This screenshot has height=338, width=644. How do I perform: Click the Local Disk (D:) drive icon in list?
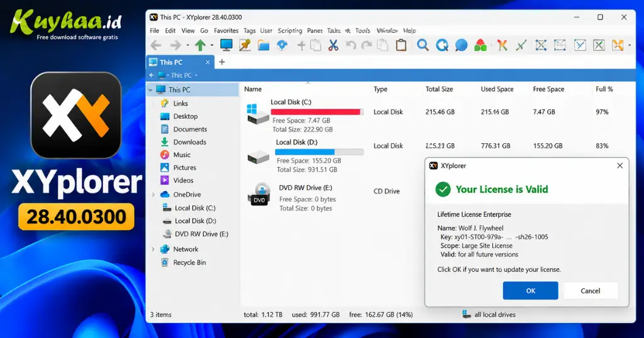[258, 157]
